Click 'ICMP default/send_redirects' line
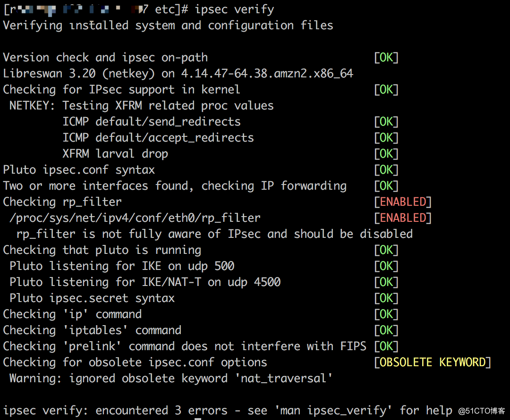Image resolution: width=510 pixels, height=420 pixels. click(152, 122)
